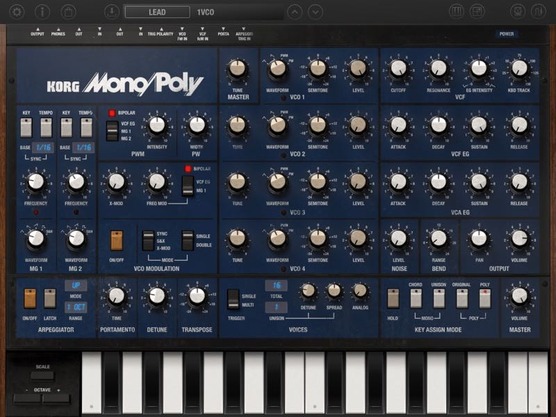Flip the TRIGGER SINGLE/MULTI switch

pos(233,299)
